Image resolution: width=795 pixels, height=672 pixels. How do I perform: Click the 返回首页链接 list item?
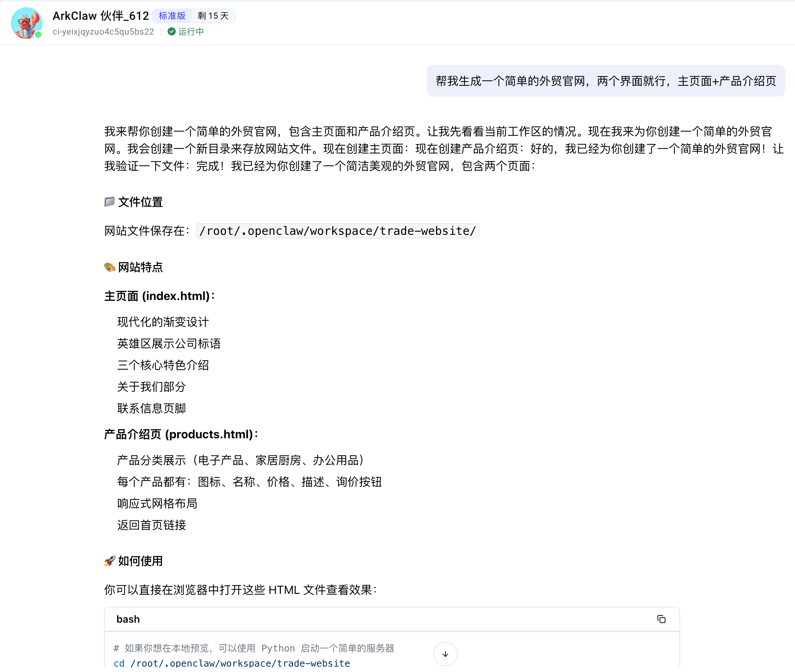click(x=152, y=525)
